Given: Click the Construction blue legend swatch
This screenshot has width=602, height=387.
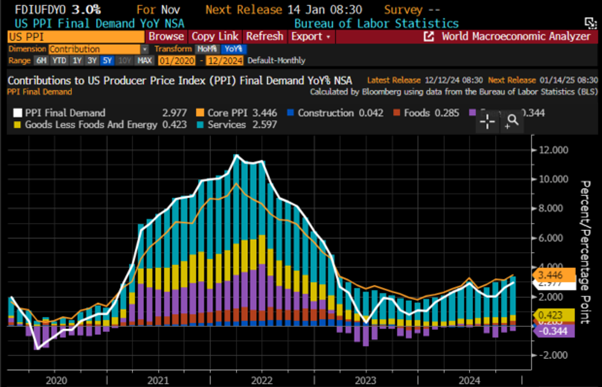Looking at the screenshot, I should point(291,113).
